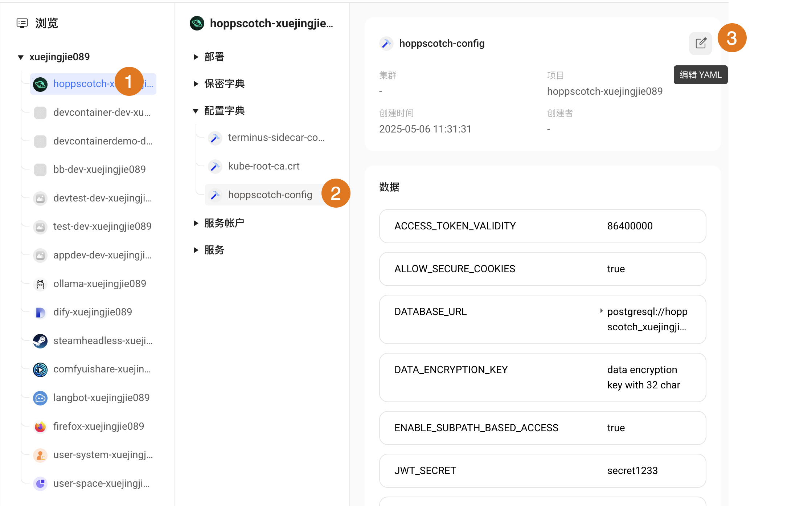
Task: Click the ALLOW_SECURE_COOKIES key
Action: [x=455, y=269]
